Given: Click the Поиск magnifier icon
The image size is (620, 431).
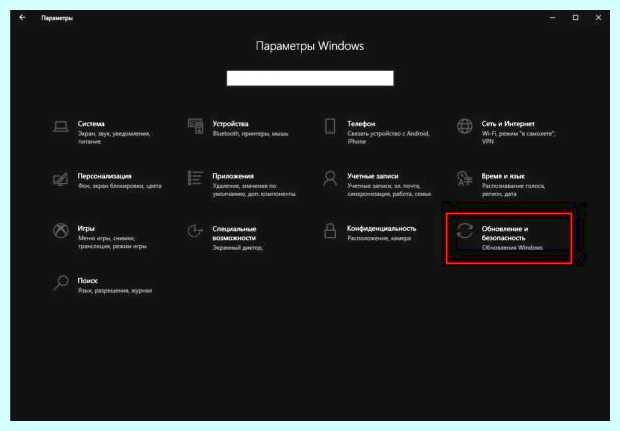Looking at the screenshot, I should tap(61, 283).
